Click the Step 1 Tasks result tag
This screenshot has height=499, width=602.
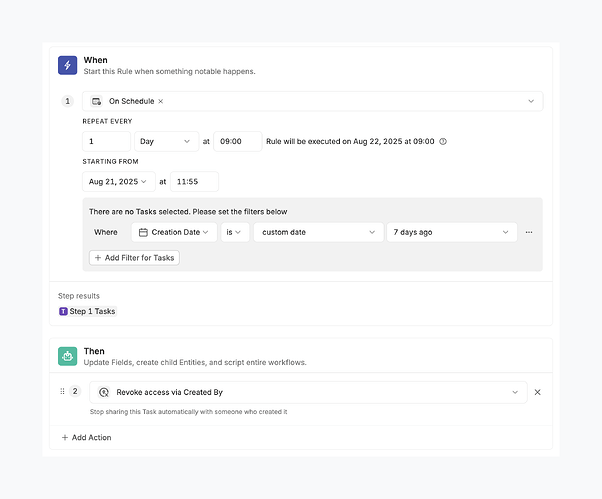[x=88, y=311]
